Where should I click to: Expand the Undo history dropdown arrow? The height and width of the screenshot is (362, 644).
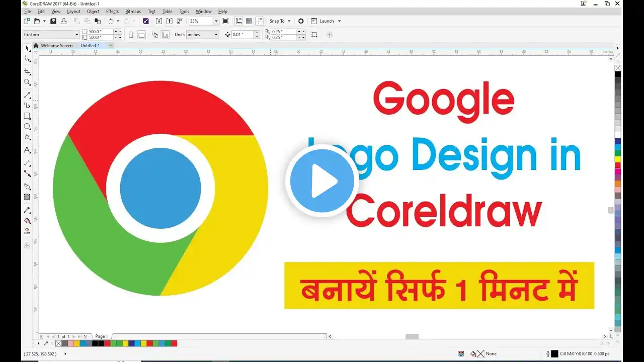click(118, 21)
